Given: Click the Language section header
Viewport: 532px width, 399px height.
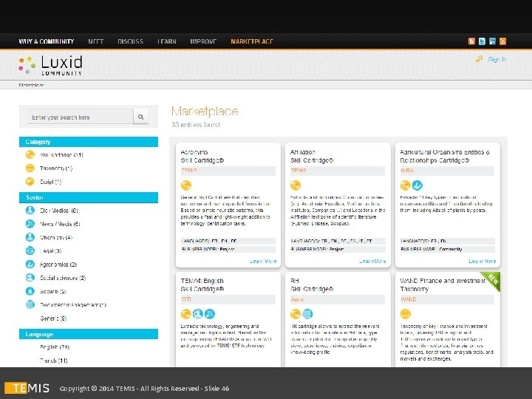Looking at the screenshot, I should tap(89, 334).
